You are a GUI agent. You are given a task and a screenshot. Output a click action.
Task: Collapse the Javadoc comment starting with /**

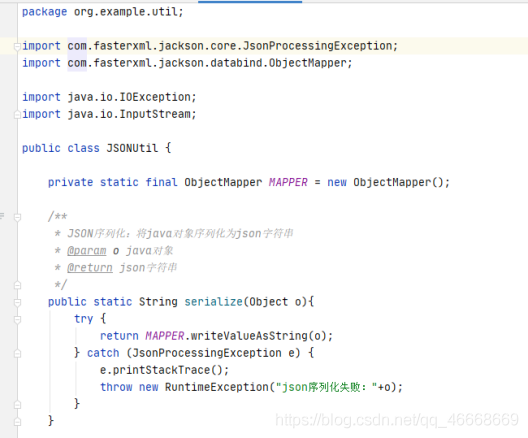[x=18, y=217]
